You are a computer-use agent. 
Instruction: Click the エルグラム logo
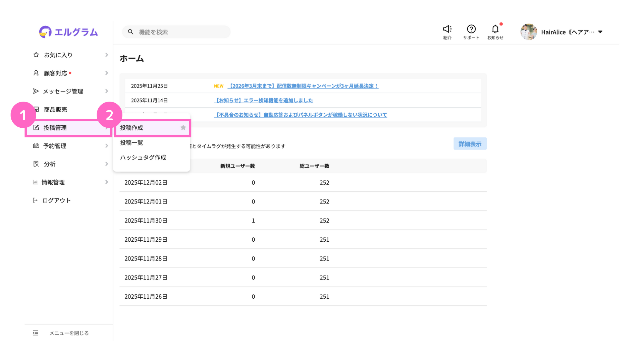[x=68, y=32]
